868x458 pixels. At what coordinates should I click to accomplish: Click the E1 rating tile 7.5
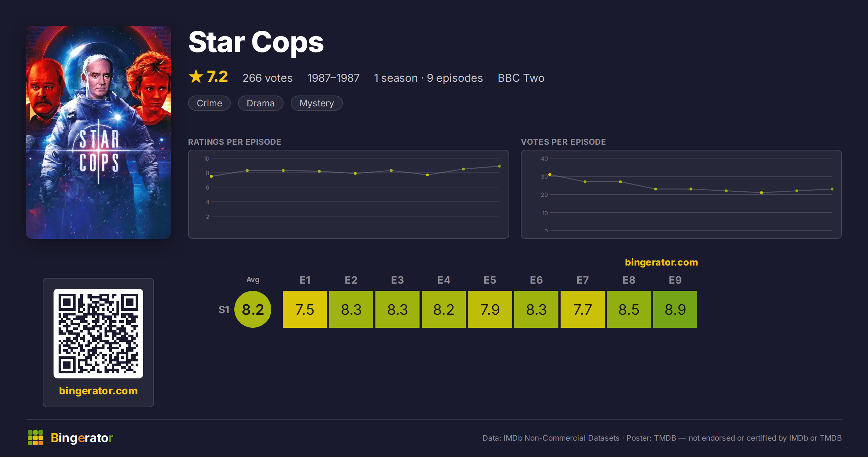pos(305,309)
